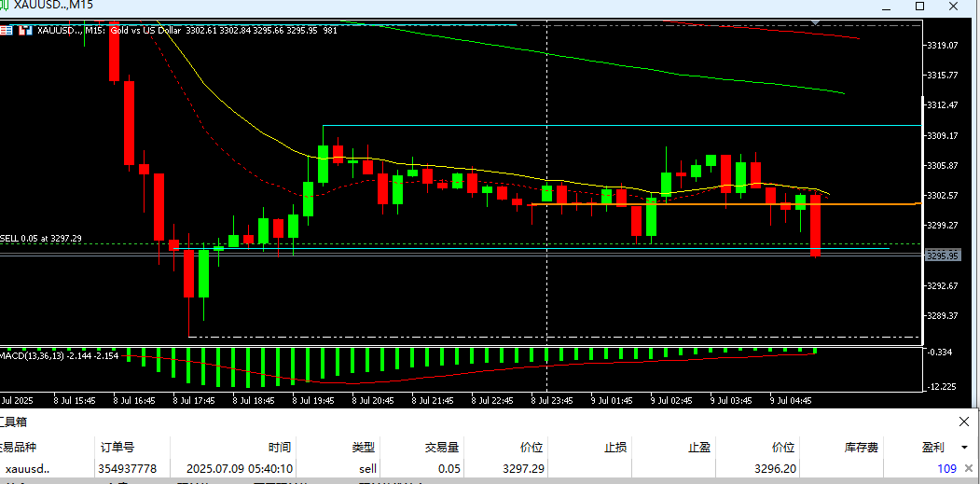
Task: Click the sell type cell
Action: pos(367,468)
